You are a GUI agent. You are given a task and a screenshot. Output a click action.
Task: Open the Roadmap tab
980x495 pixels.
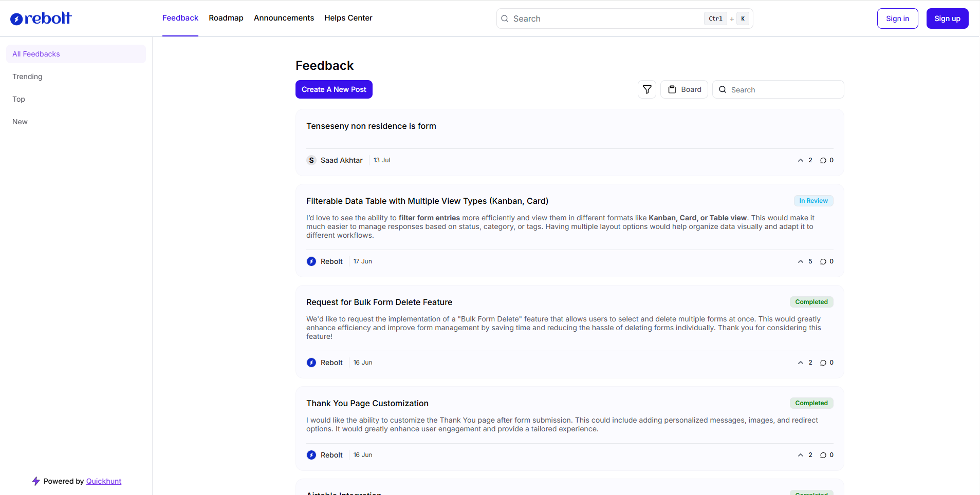click(x=226, y=18)
